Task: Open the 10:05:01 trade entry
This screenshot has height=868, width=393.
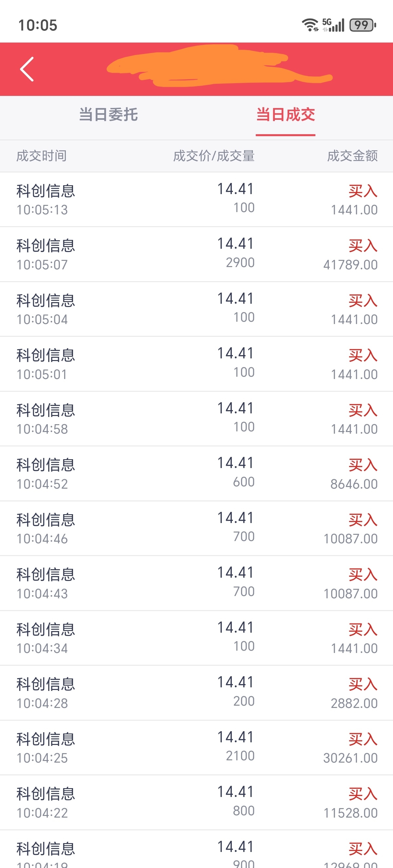Action: (196, 364)
